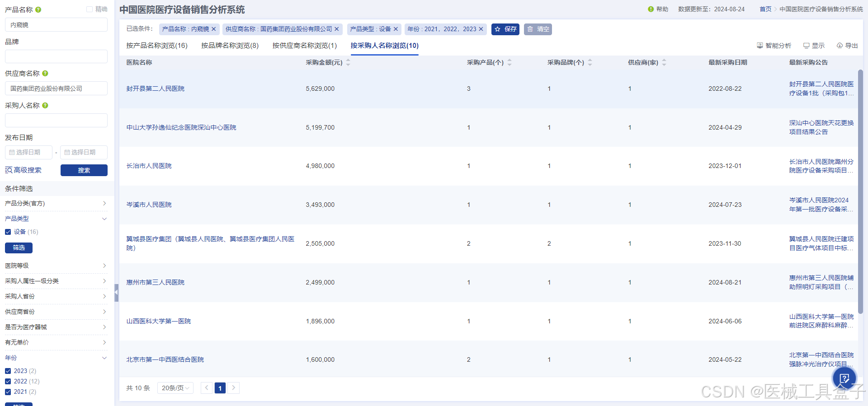Open 惠州市第三人民医院 hospital link
Screen dimensions: 868x406
coord(156,282)
